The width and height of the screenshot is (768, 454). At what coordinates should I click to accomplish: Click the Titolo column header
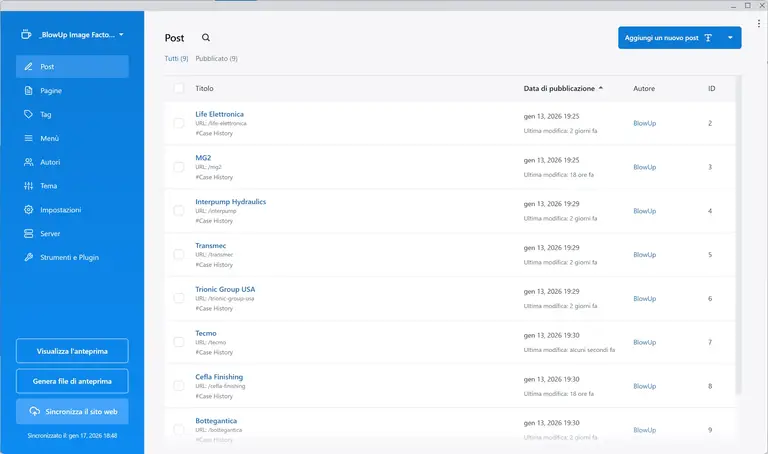click(204, 89)
